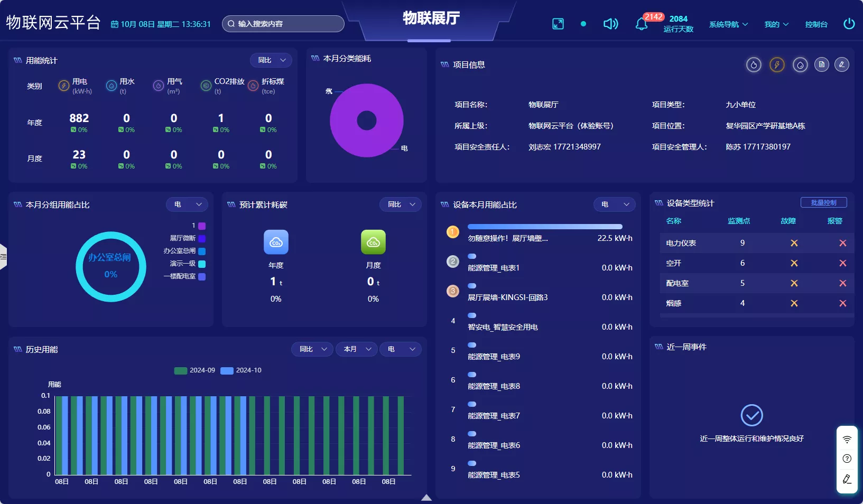Open 同比 dropdown in 历史用能

pos(312,349)
